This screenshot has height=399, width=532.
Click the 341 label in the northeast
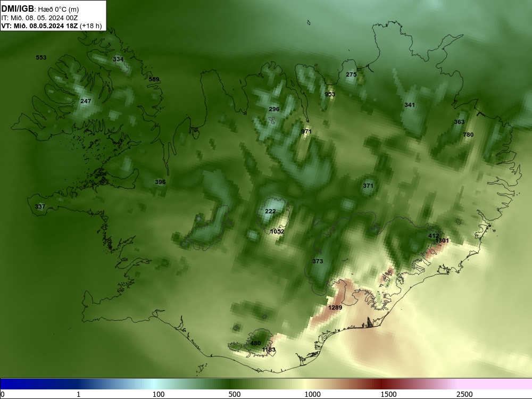(x=410, y=105)
